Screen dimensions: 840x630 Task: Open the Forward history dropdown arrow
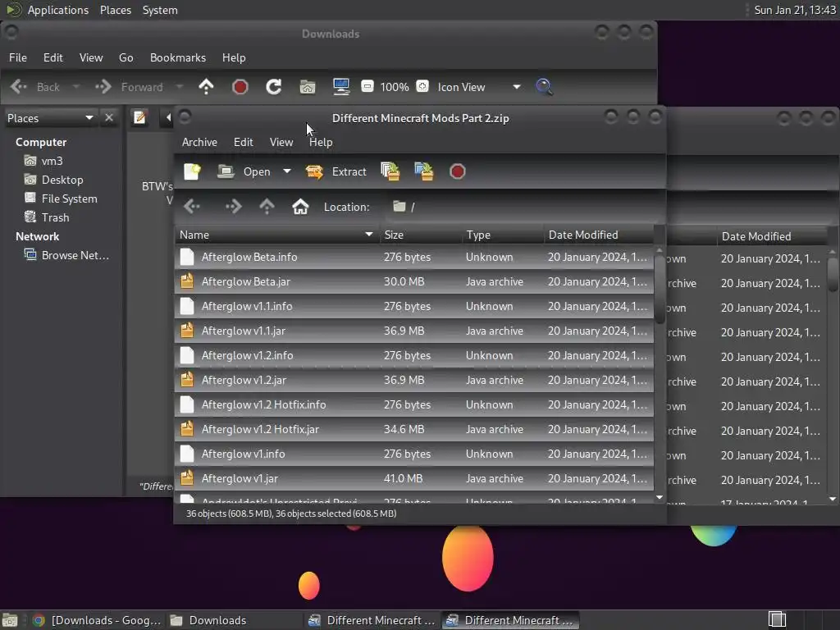[x=180, y=87]
